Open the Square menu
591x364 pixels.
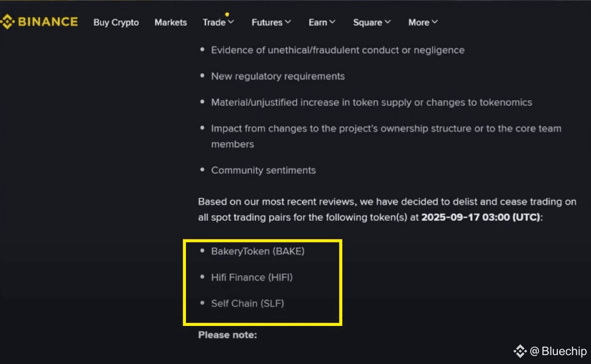[367, 23]
